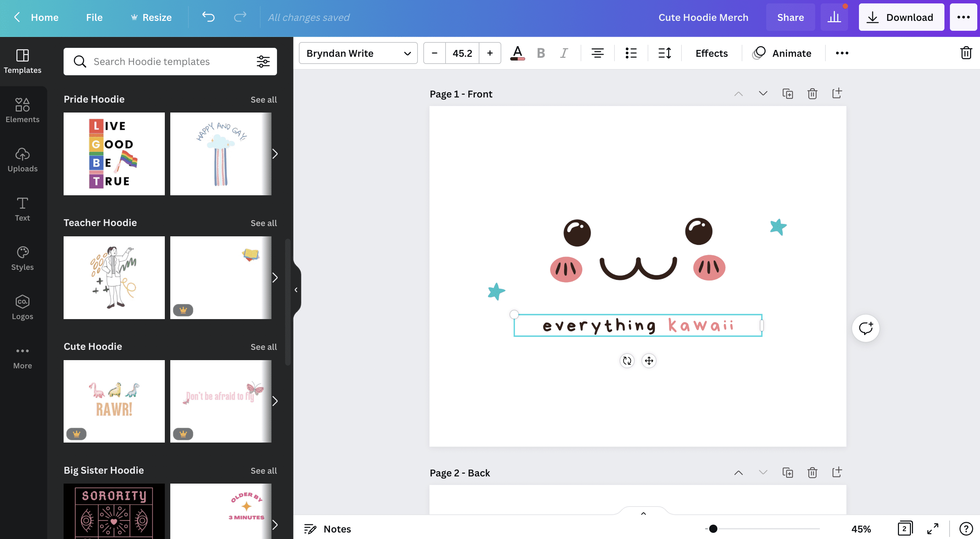Duplicate Page 1 using the copy icon
This screenshot has width=980, height=539.
click(x=788, y=93)
